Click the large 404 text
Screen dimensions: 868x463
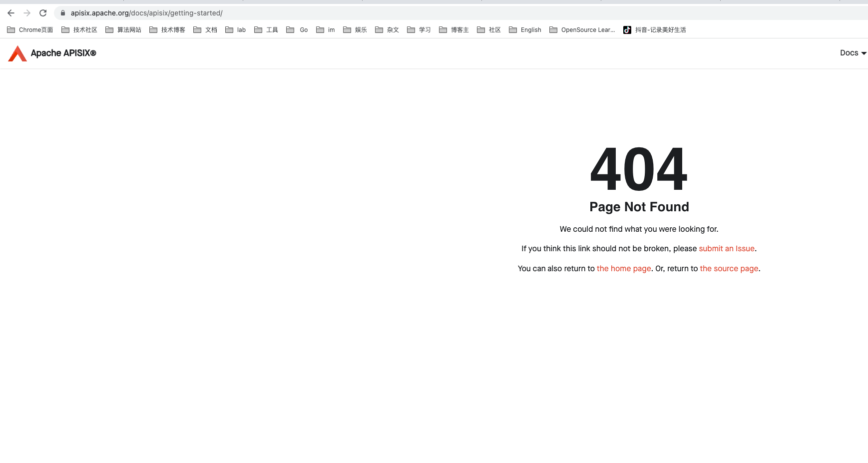pos(639,169)
